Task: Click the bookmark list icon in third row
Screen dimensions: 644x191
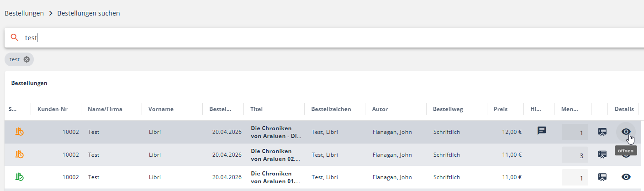Action: [x=602, y=177]
